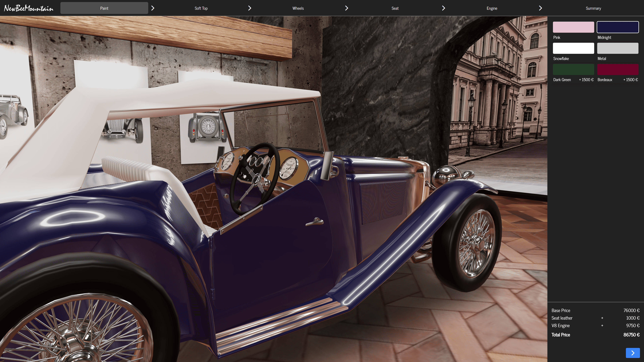Image resolution: width=644 pixels, height=362 pixels.
Task: Pick the Bordeaux paint for 1500 €
Action: [x=618, y=69]
